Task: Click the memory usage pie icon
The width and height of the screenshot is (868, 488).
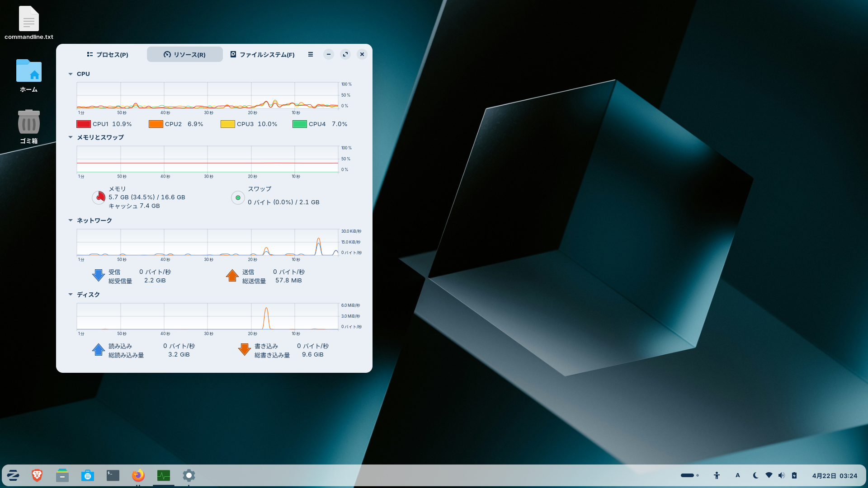Action: click(99, 197)
